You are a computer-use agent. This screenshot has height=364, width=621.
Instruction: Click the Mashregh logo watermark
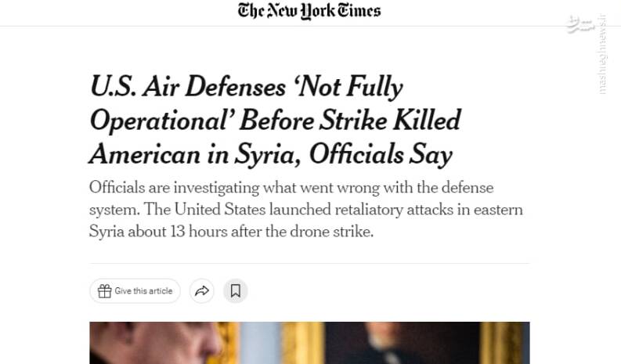580,24
